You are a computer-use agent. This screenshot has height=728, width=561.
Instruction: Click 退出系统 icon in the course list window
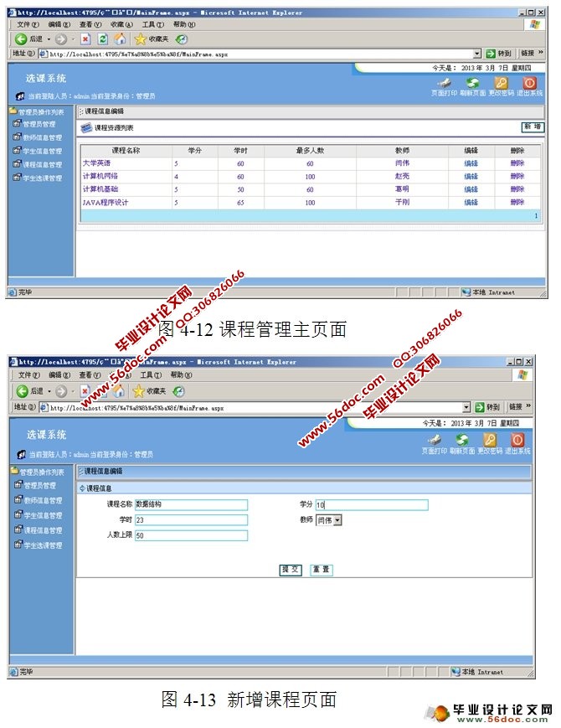(x=529, y=83)
